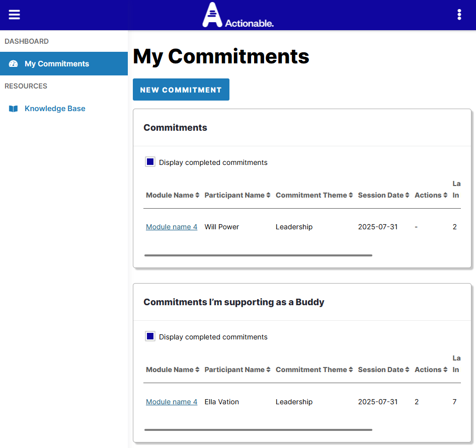
Task: Sort Commitments table by Module Name arrows
Action: click(197, 195)
